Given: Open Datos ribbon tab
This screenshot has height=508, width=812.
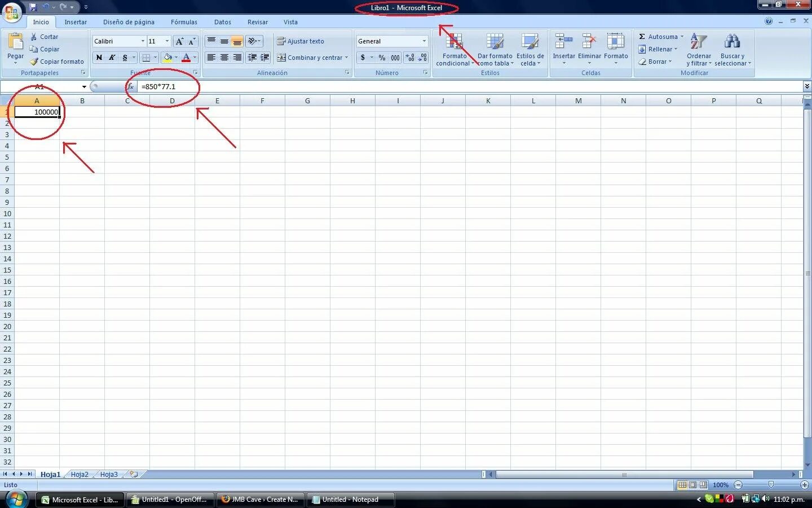Looking at the screenshot, I should [x=223, y=22].
